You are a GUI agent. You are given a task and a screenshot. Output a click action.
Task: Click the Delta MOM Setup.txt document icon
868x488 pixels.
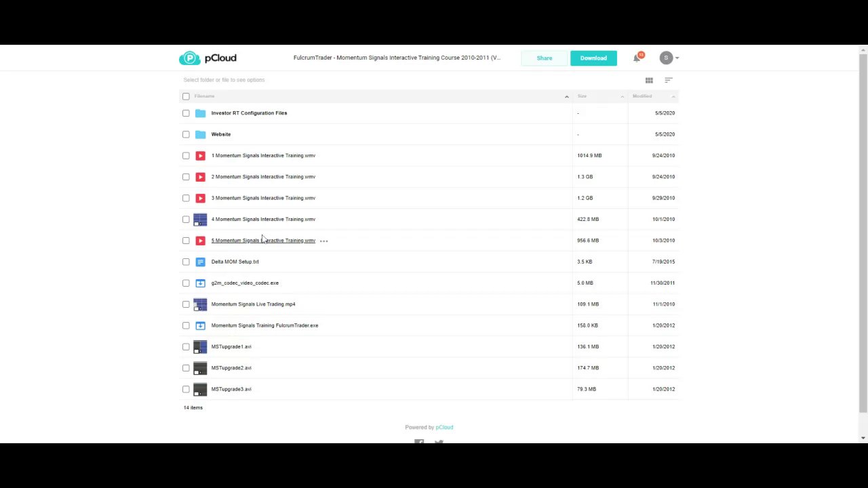pyautogui.click(x=200, y=262)
